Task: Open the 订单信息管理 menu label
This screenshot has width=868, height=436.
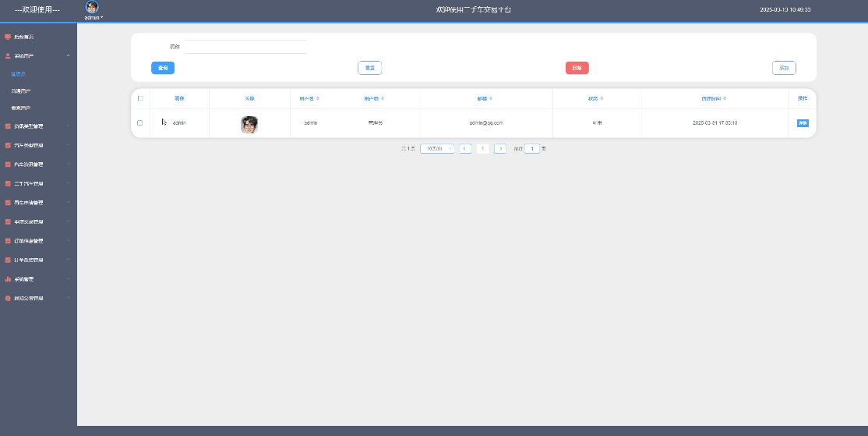Action: [29, 241]
